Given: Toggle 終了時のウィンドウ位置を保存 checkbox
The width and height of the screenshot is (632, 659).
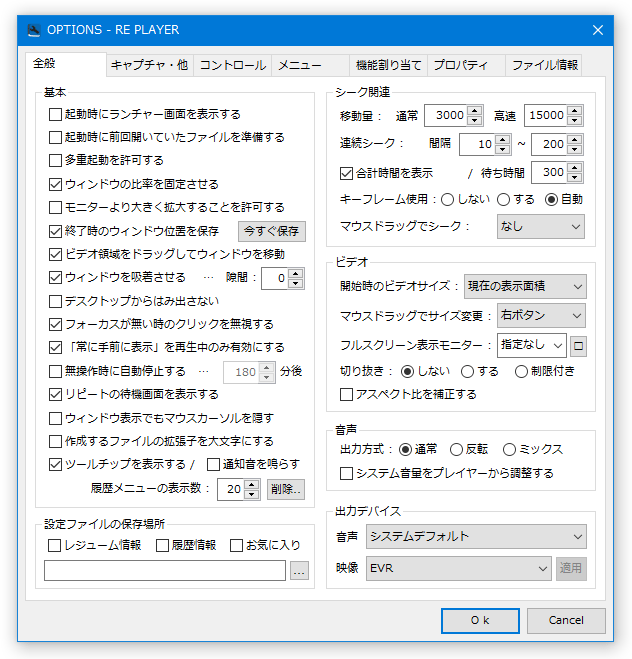Looking at the screenshot, I should point(55,231).
